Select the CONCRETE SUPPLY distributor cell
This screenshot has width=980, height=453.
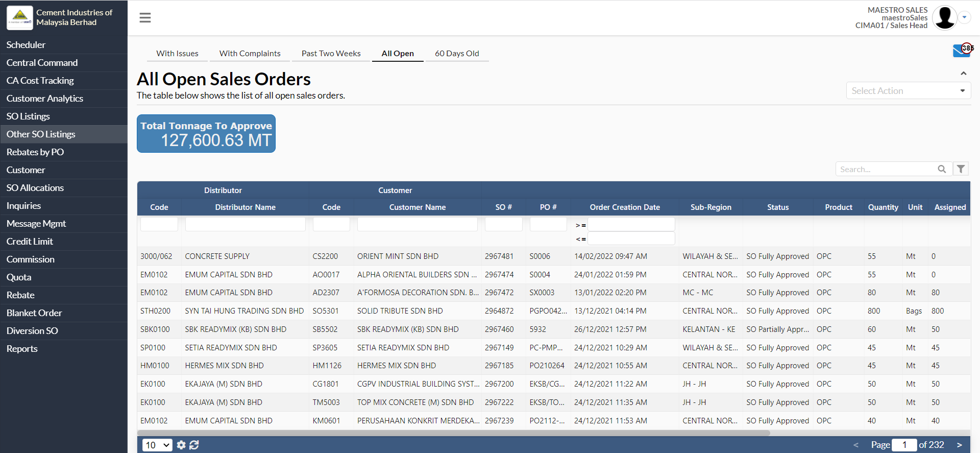click(x=245, y=256)
